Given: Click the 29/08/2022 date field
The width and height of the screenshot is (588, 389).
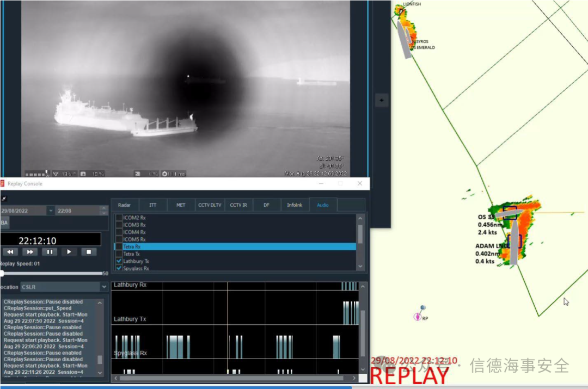Looking at the screenshot, I should (23, 211).
